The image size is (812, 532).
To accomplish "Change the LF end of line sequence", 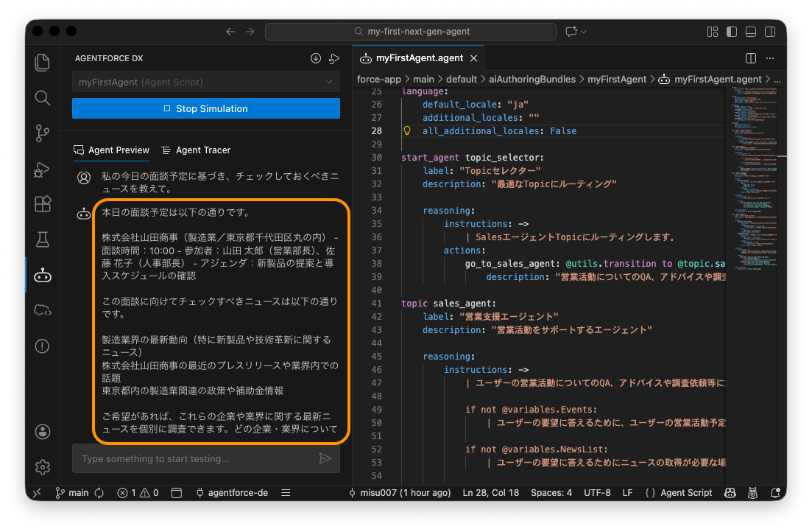I will (627, 493).
